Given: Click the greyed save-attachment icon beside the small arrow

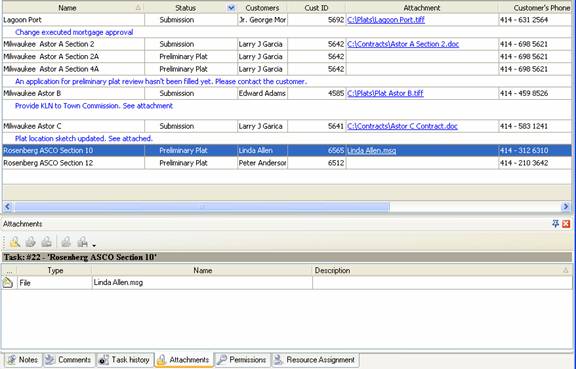Looking at the screenshot, I should tap(83, 242).
